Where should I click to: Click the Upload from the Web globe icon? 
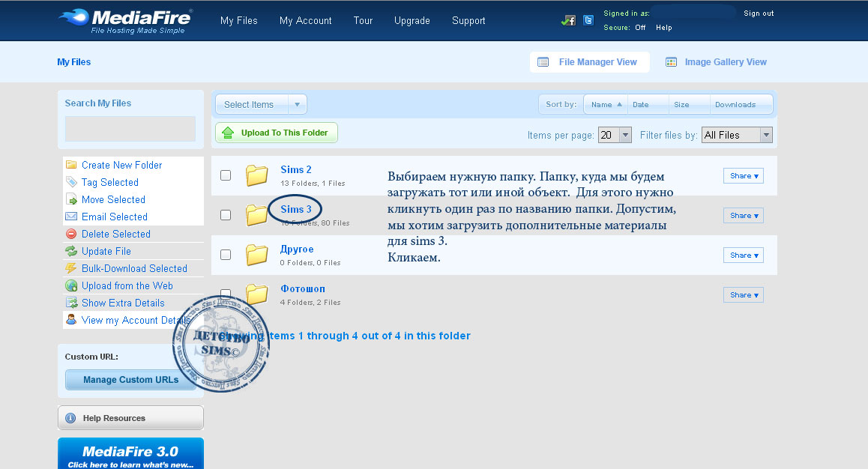[71, 285]
